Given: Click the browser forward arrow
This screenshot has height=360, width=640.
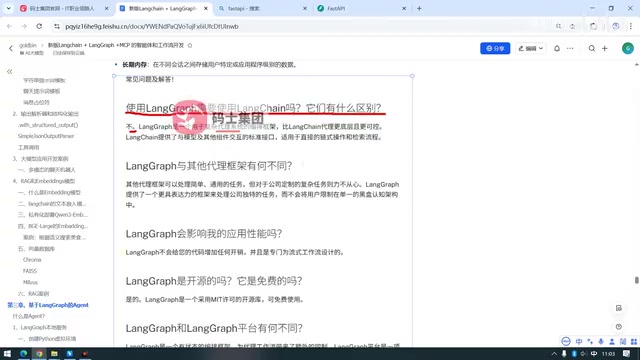Looking at the screenshot, I should 24,26.
